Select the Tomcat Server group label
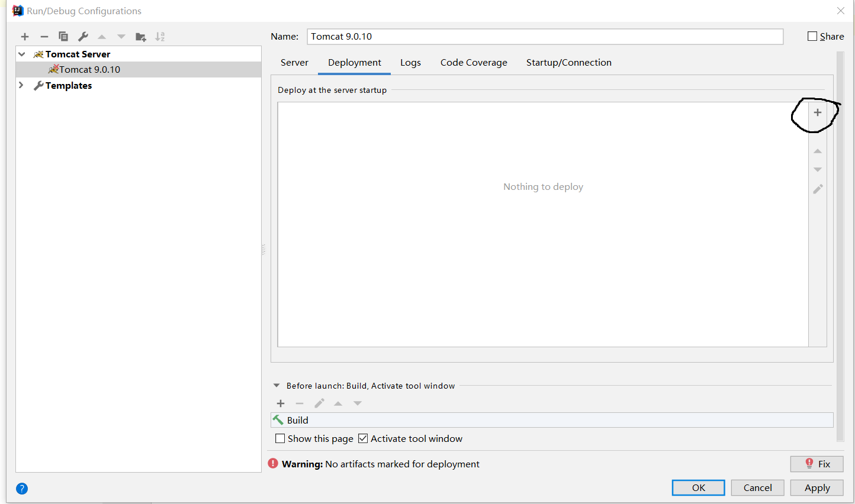Screen dimensions: 855x504 pyautogui.click(x=78, y=54)
